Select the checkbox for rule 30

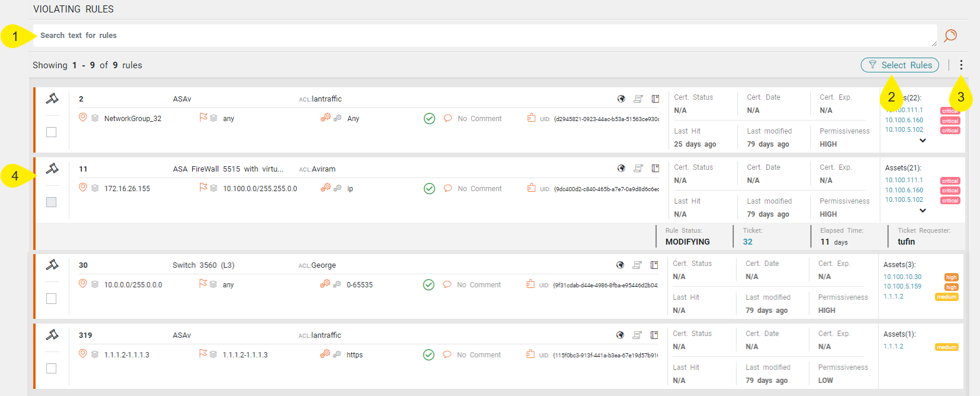(x=52, y=298)
